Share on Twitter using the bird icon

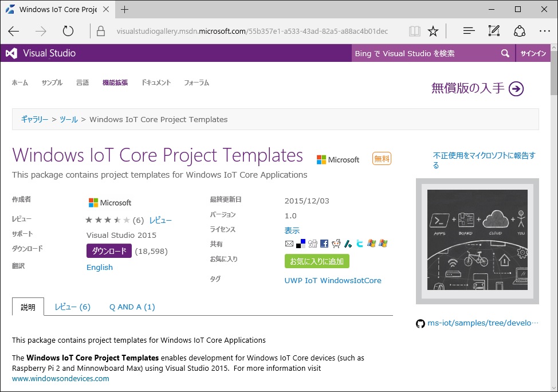coord(359,244)
